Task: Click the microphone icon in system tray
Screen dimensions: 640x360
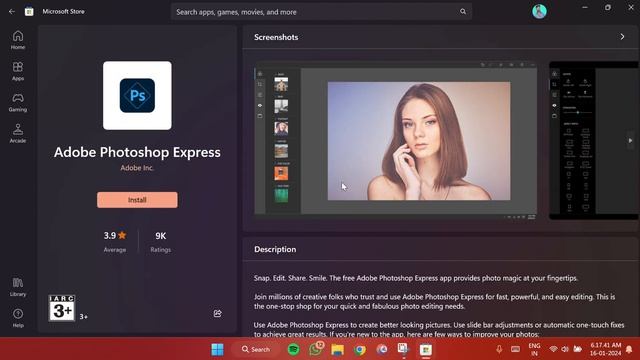Action: coord(499,349)
